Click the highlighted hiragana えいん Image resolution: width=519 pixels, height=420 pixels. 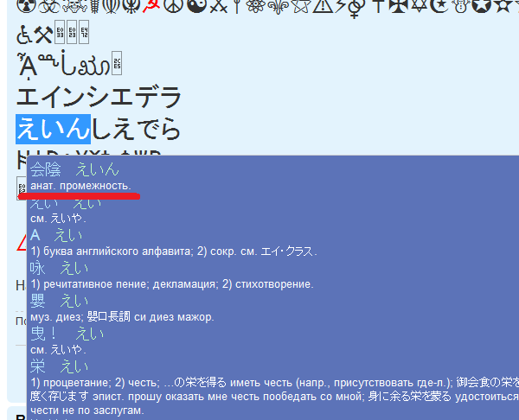[x=53, y=129]
